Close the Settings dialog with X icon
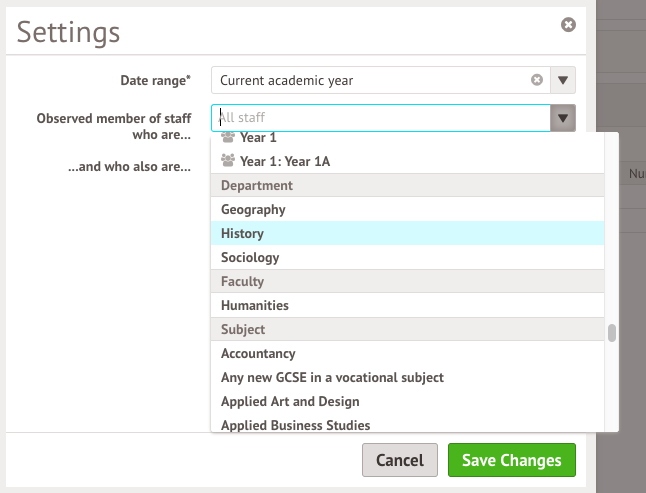Screen dimensions: 646x493 pos(568,24)
